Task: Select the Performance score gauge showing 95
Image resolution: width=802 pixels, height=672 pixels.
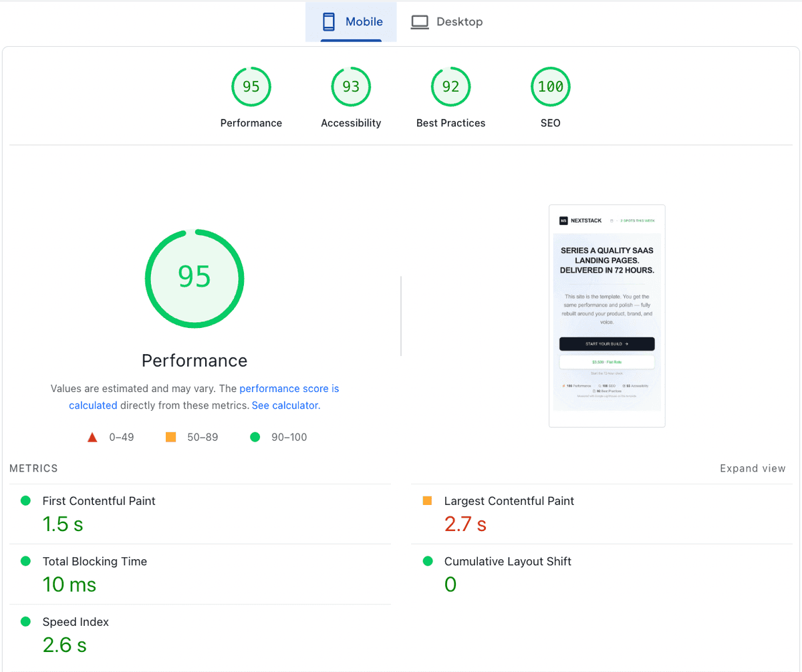Action: [251, 86]
